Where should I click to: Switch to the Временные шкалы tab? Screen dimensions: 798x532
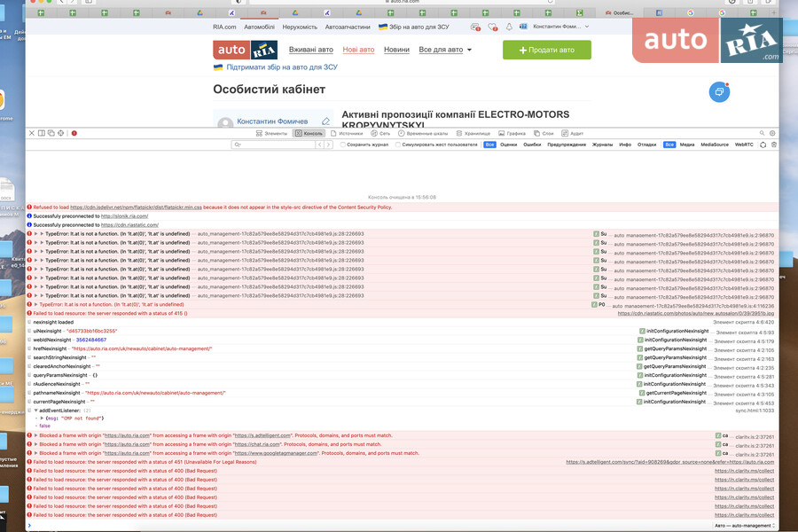pos(423,133)
